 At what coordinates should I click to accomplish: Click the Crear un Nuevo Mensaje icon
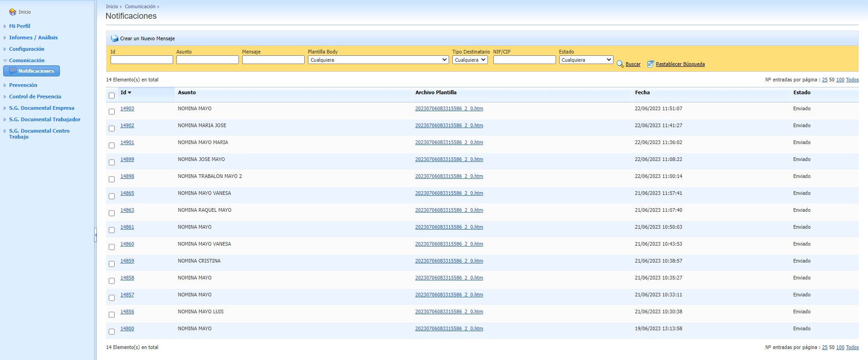point(115,38)
